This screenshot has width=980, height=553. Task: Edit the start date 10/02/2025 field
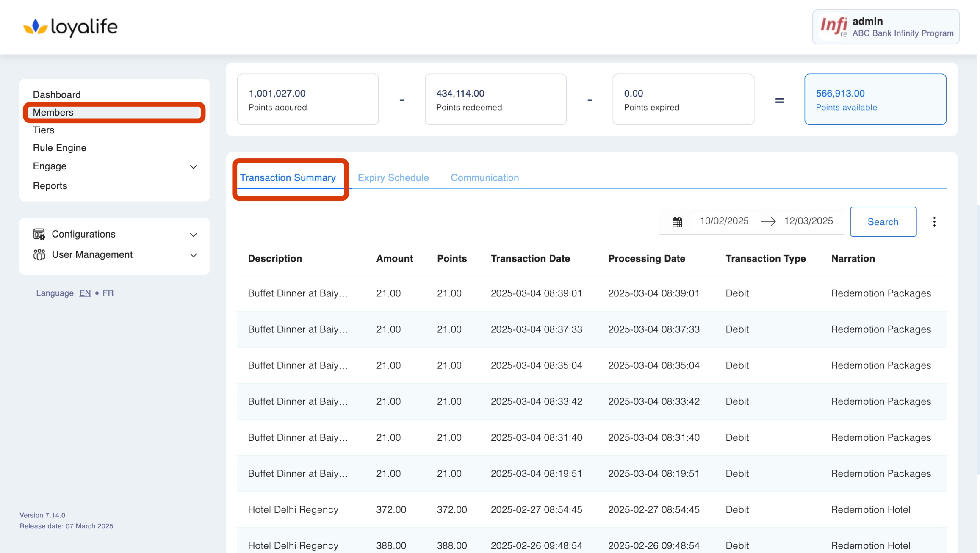click(724, 221)
